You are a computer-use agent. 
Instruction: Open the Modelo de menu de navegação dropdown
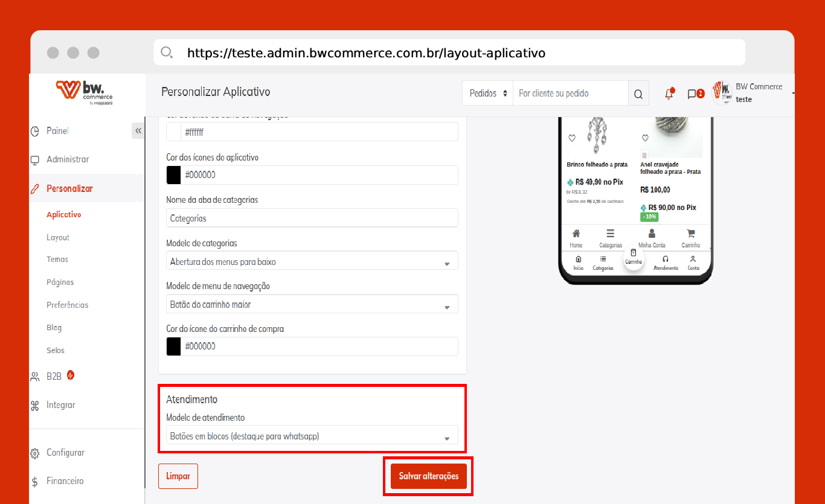[312, 305]
